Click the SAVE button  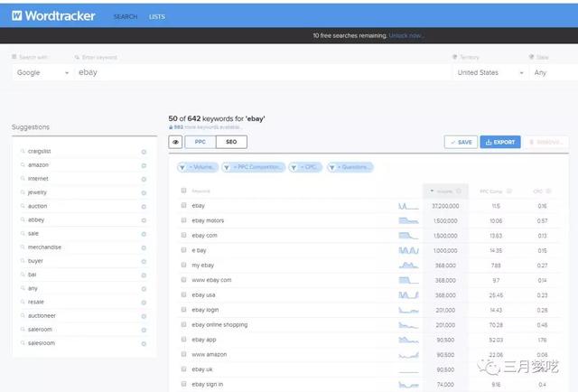(x=461, y=142)
